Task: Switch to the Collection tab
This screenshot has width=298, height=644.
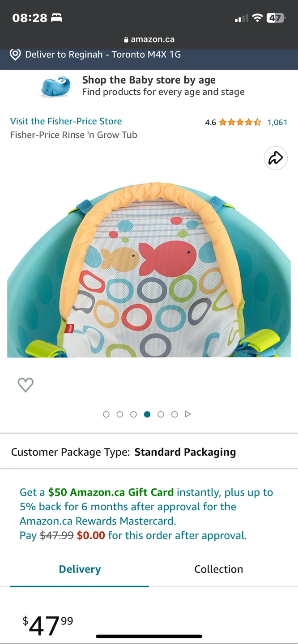Action: [218, 569]
